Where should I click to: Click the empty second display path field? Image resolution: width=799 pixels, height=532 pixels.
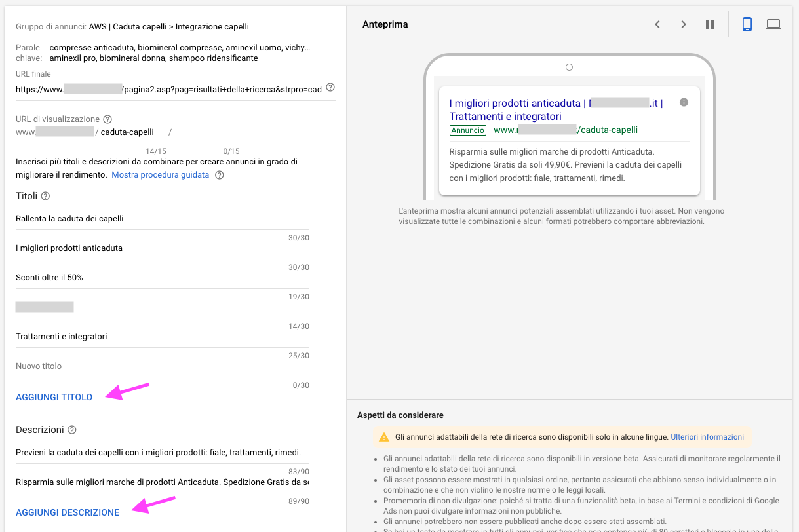coord(207,132)
